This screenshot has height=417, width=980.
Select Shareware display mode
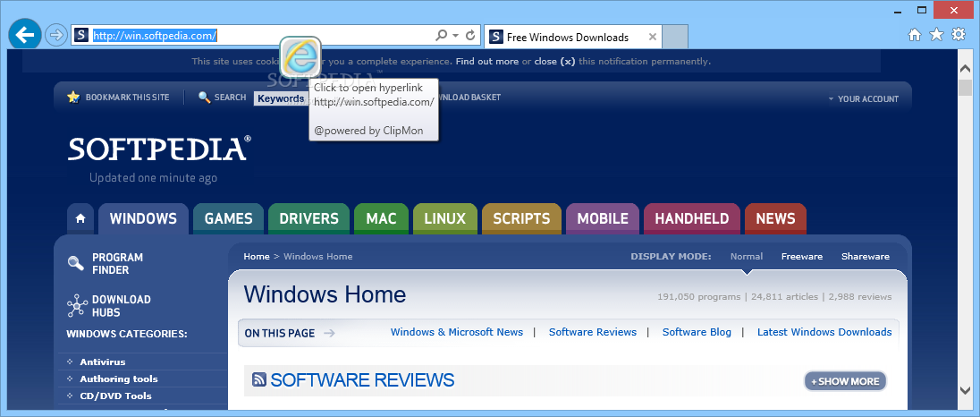tap(865, 256)
